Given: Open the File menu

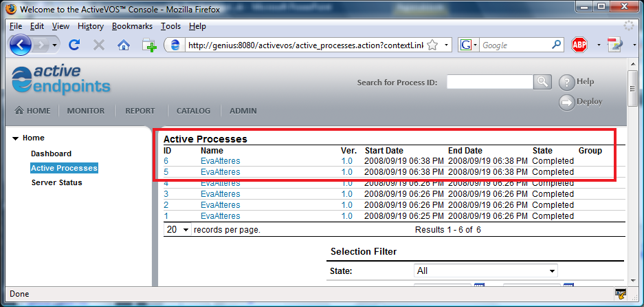Looking at the screenshot, I should [16, 26].
